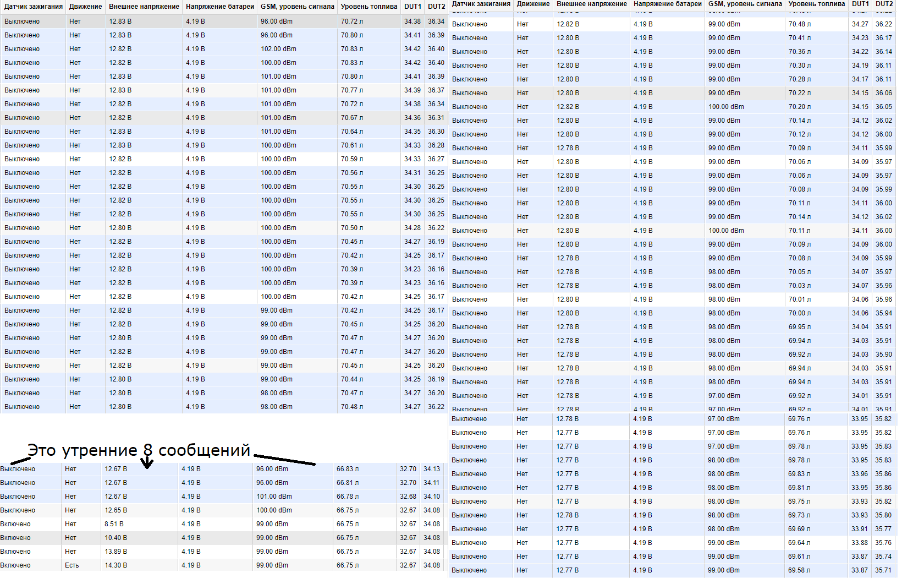Click the 70.64 л fuel level cell
The width and height of the screenshot is (924, 578).
pyautogui.click(x=351, y=132)
